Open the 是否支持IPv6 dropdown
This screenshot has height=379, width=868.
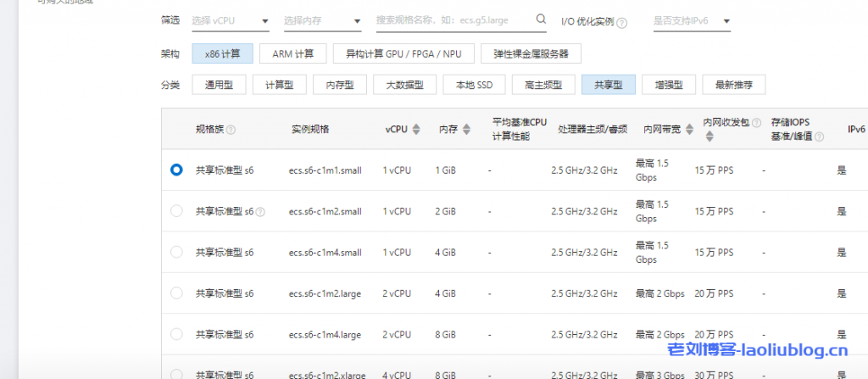tap(691, 20)
